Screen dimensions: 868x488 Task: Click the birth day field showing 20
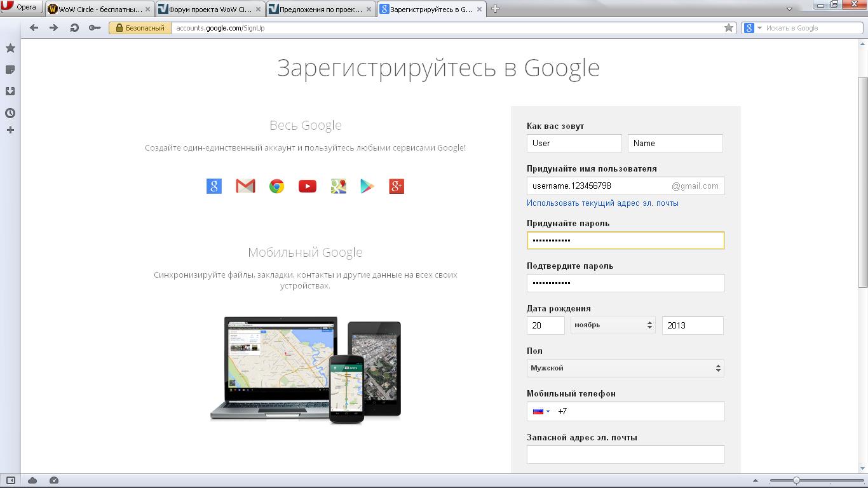pyautogui.click(x=546, y=325)
